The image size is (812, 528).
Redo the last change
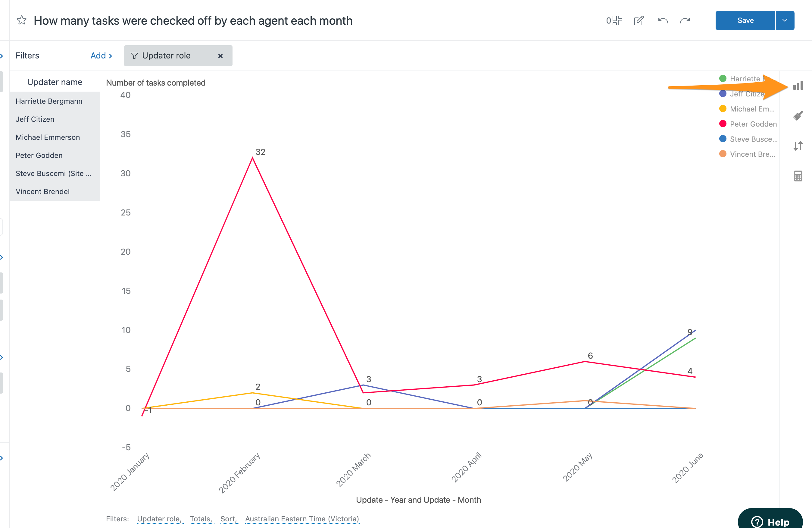coord(685,20)
